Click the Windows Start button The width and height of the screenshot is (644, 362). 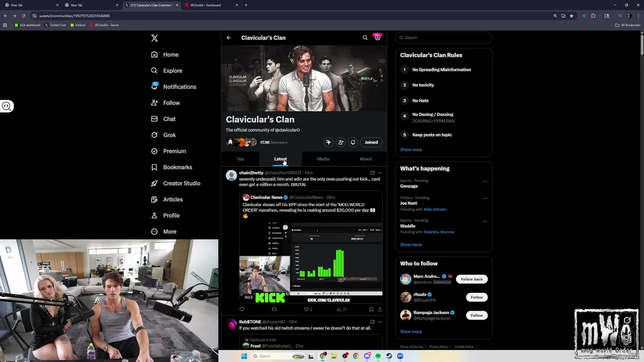244,356
